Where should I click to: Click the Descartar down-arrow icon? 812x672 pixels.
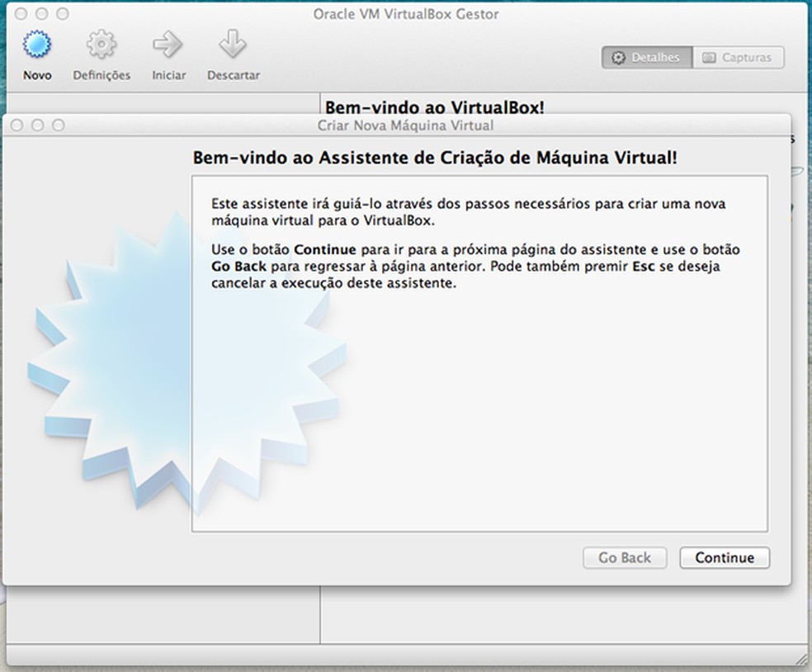tap(234, 41)
